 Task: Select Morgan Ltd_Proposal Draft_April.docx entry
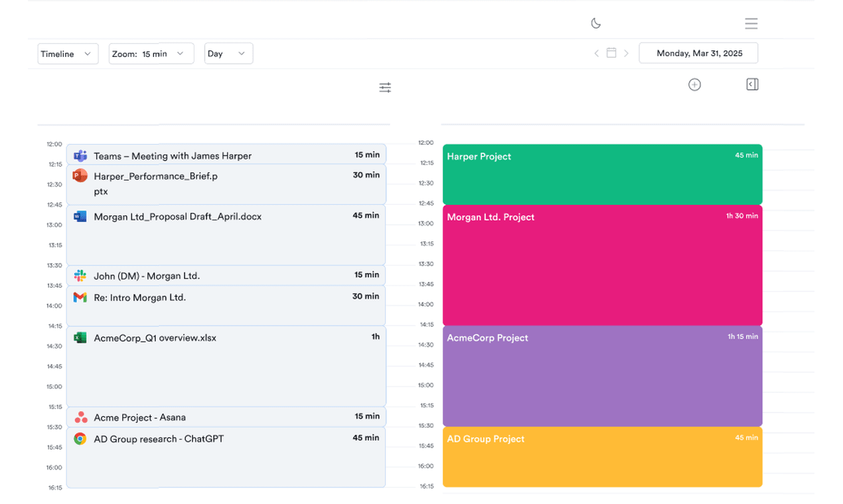[x=226, y=235]
